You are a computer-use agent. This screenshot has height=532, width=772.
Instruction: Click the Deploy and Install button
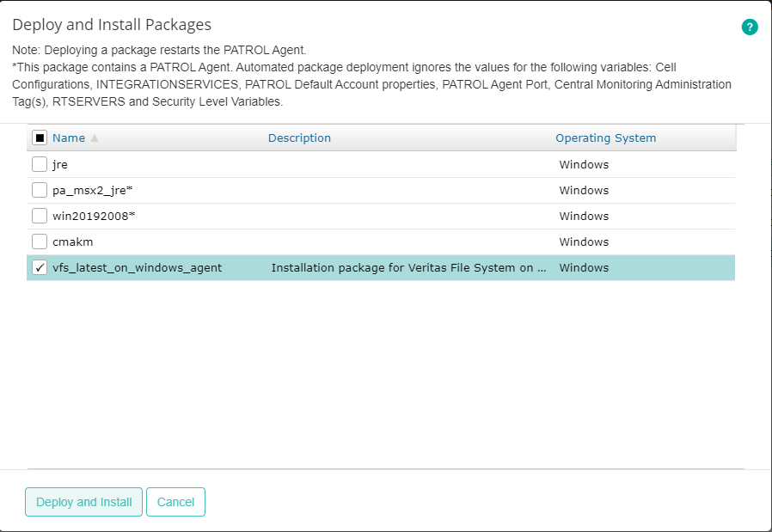pyautogui.click(x=83, y=502)
